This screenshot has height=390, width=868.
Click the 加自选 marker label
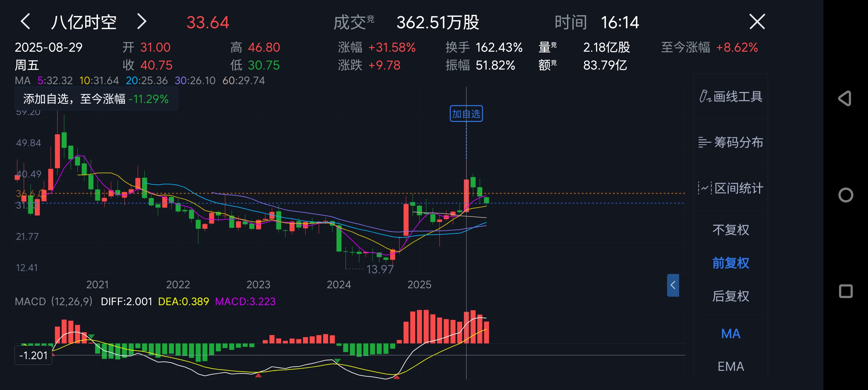(466, 114)
